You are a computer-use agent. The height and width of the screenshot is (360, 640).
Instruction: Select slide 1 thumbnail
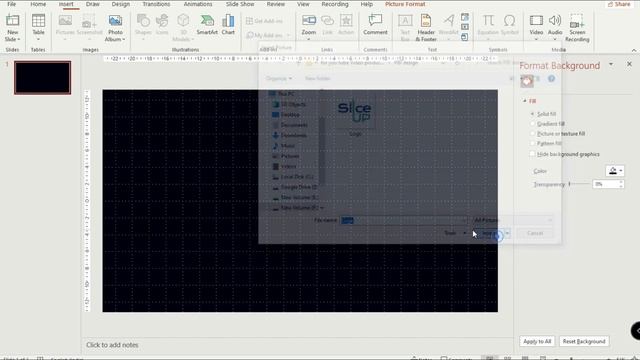(42, 78)
